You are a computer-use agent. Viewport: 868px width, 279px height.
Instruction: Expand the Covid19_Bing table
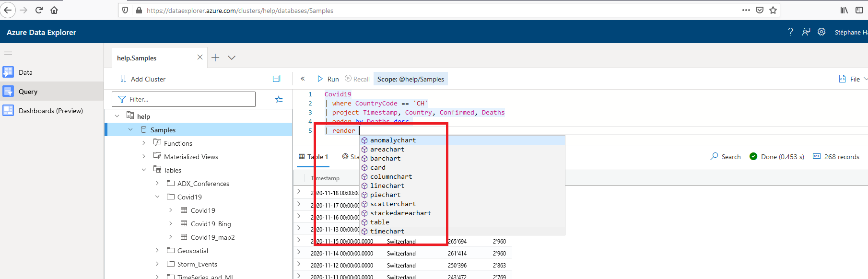click(171, 223)
